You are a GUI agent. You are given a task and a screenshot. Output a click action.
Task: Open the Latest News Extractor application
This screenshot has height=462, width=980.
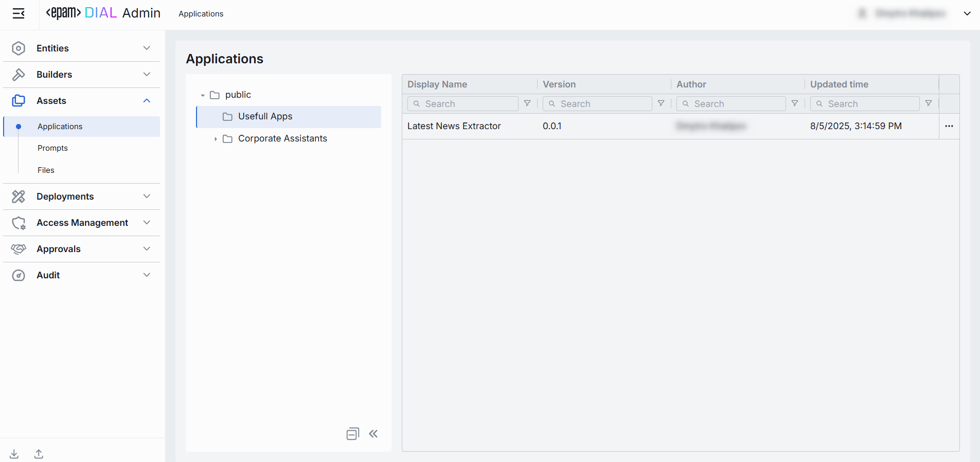pos(454,126)
